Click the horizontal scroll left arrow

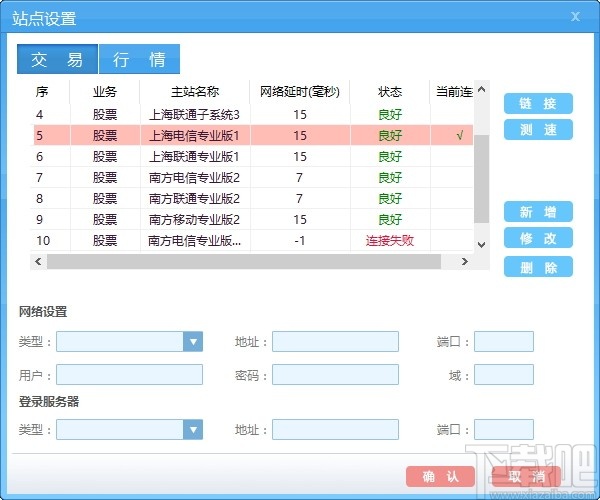click(38, 261)
